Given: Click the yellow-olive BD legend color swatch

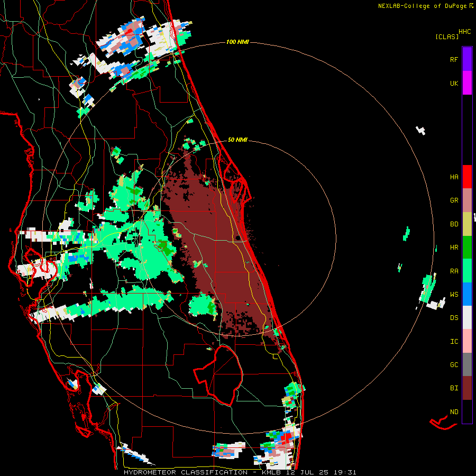Looking at the screenshot, I should [x=467, y=224].
